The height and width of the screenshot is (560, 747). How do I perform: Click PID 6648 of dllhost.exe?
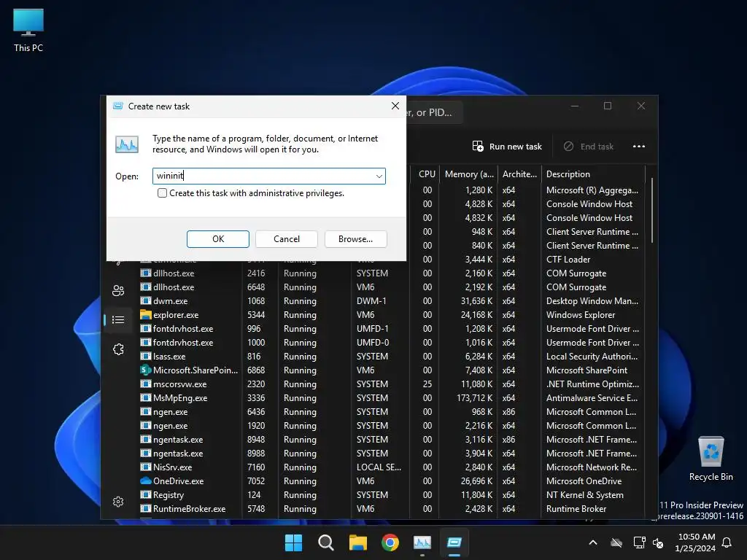256,287
